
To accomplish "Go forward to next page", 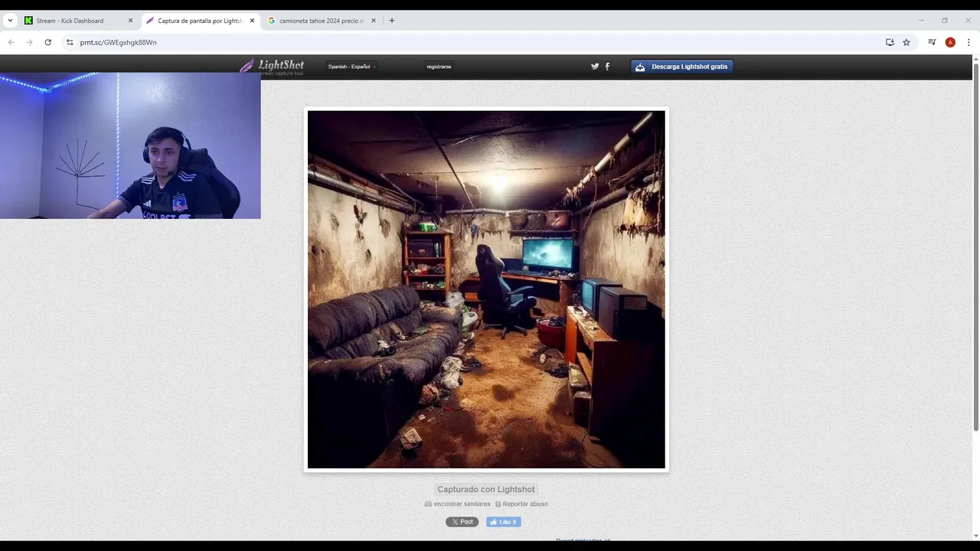I will pos(29,42).
